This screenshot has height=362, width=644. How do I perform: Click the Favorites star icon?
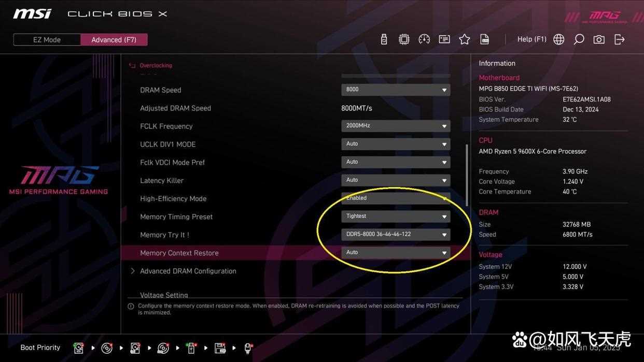click(465, 39)
